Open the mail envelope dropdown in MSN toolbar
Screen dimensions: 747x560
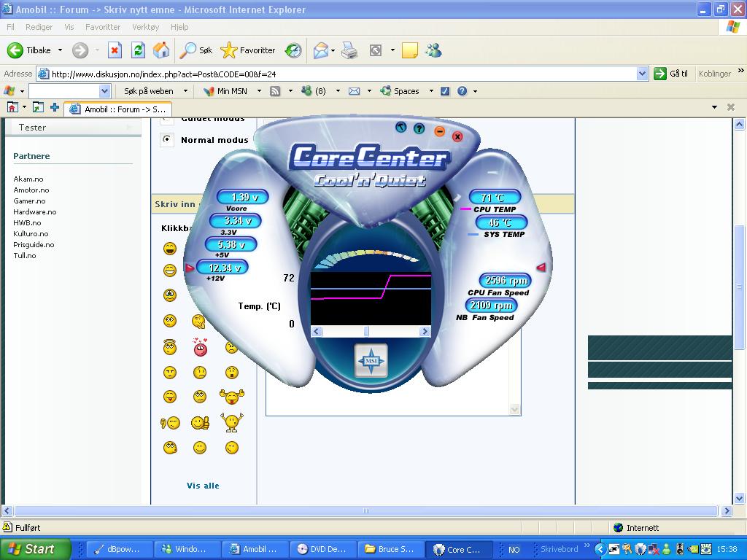(369, 91)
